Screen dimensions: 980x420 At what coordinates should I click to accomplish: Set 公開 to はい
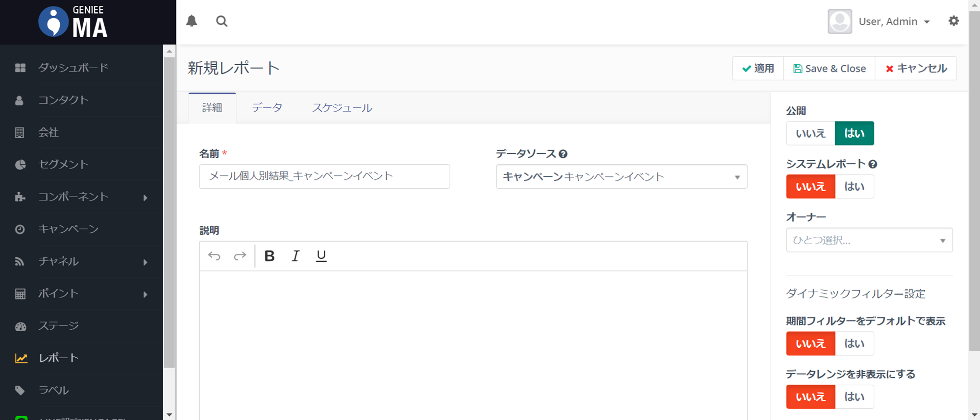pos(854,133)
